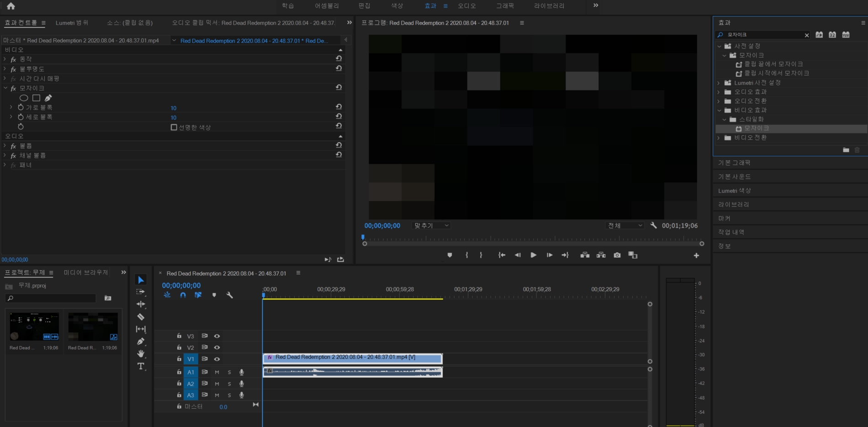Viewport: 868px width, 427px height.
Task: Switch to the 편집 workspace
Action: pyautogui.click(x=365, y=6)
